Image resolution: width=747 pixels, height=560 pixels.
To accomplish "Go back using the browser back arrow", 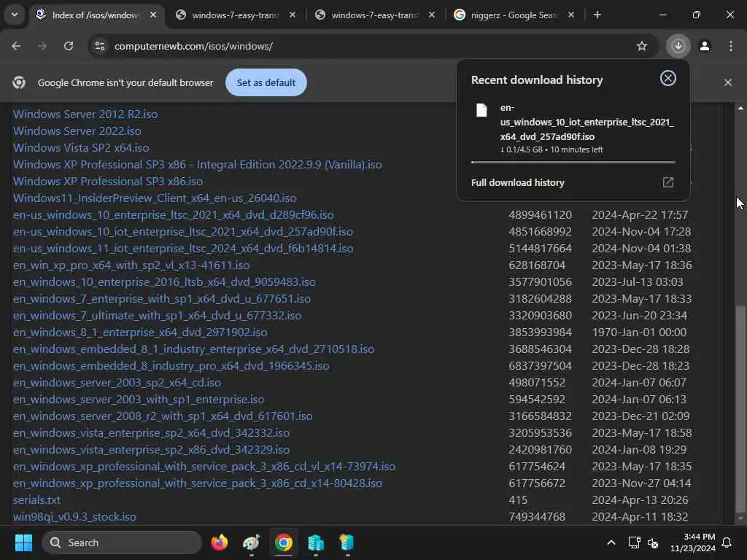I will [16, 46].
